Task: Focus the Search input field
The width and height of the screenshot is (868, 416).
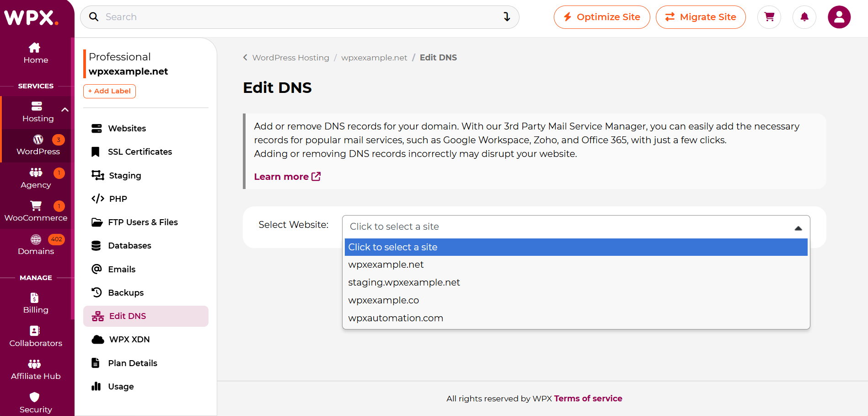Action: 300,17
